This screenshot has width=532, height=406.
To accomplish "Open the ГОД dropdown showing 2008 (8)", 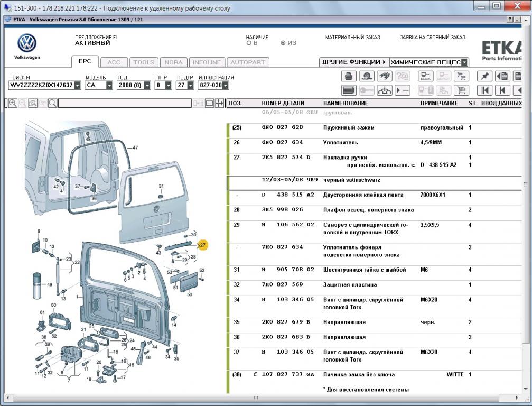I will (x=147, y=85).
